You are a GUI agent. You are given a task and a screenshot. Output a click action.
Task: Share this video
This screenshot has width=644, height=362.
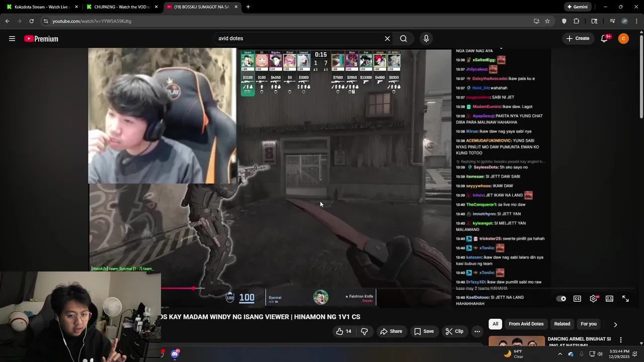coord(391,331)
